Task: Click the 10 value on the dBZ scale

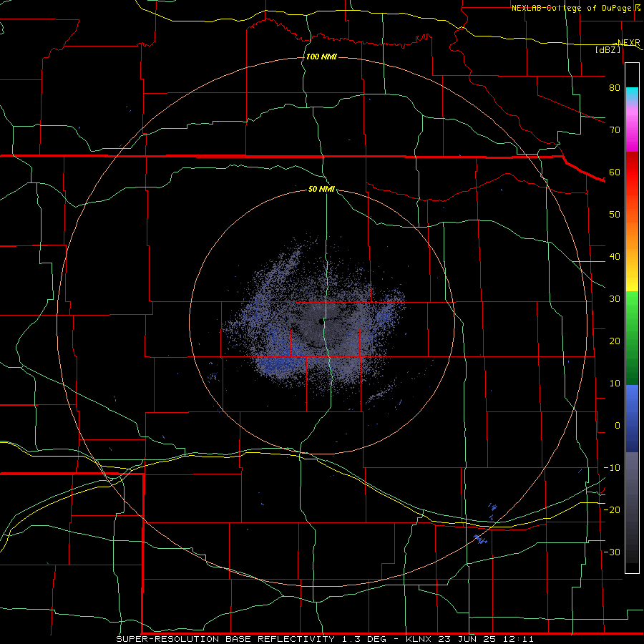Action: [615, 384]
